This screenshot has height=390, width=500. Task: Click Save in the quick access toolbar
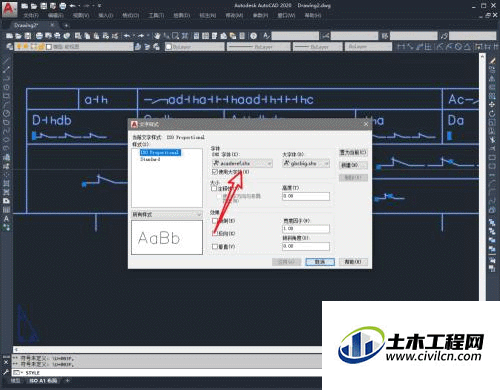(x=43, y=6)
